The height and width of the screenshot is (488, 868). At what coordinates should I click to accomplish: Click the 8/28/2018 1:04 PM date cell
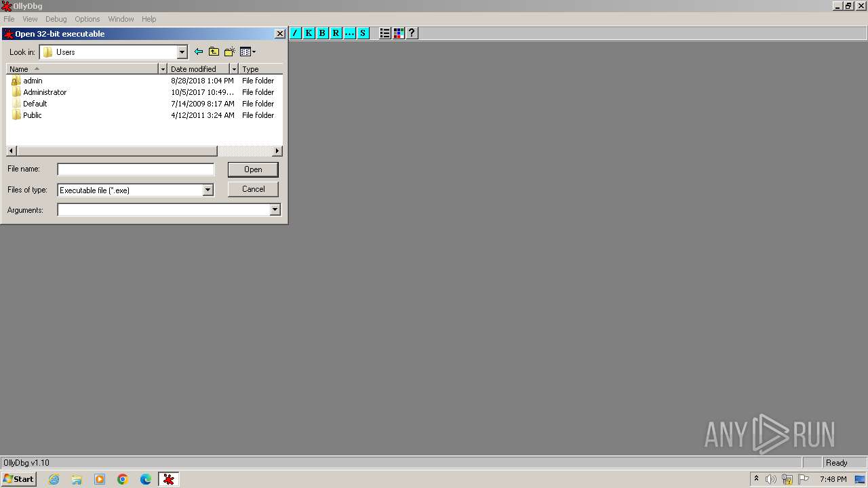202,81
